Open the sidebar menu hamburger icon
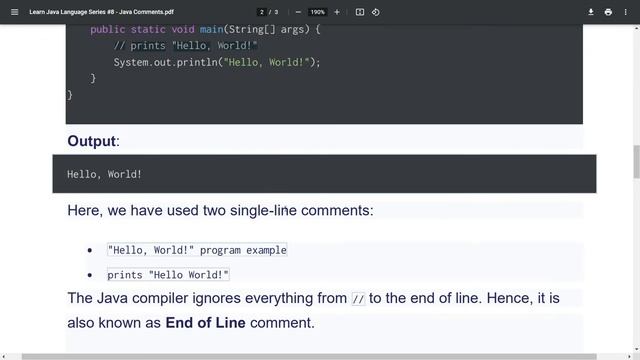640x360 pixels. click(x=15, y=12)
